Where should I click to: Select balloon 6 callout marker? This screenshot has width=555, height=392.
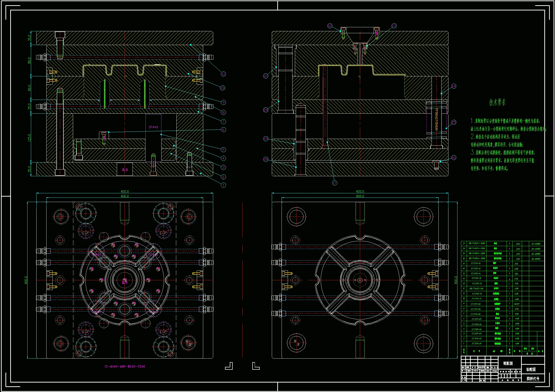[x=223, y=129]
